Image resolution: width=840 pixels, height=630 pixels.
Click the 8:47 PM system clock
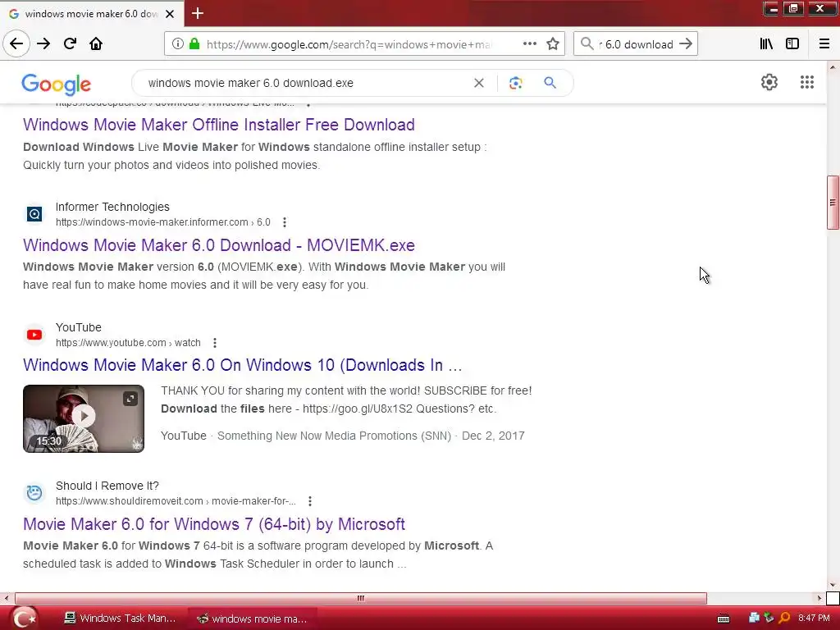click(x=814, y=619)
